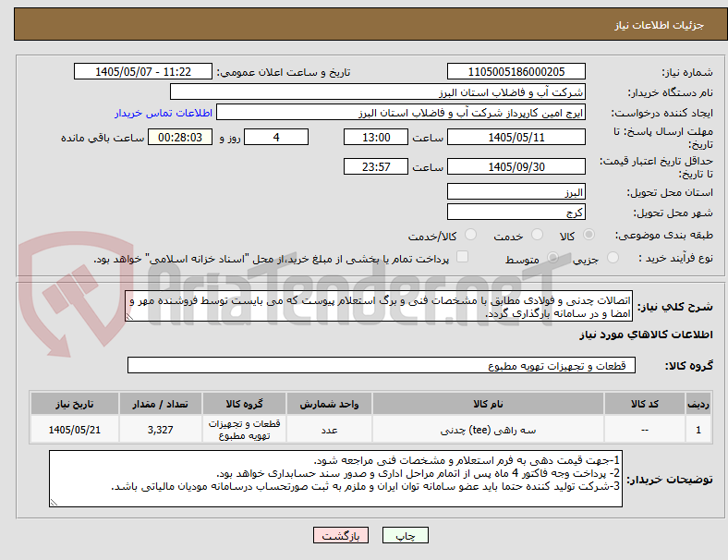Click the اطلاعات کالاهای مورد نیاز heading
Image resolution: width=728 pixels, height=560 pixels.
tap(646, 335)
